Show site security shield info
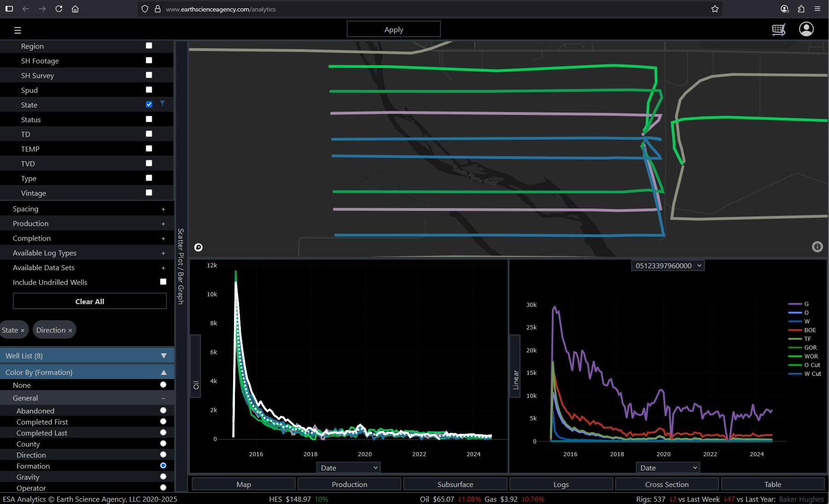The image size is (829, 504). 145,9
